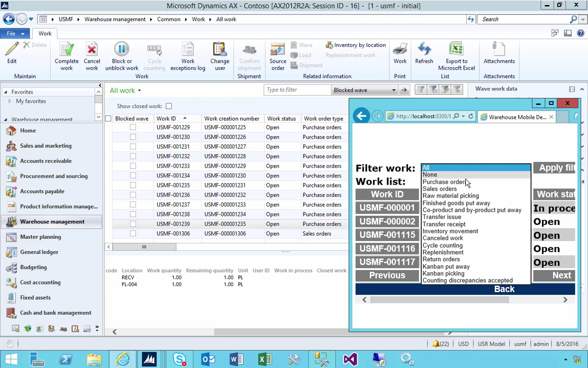Open the Blocked wave filter dropdown
Screen dimensions: 588x368
(x=393, y=90)
